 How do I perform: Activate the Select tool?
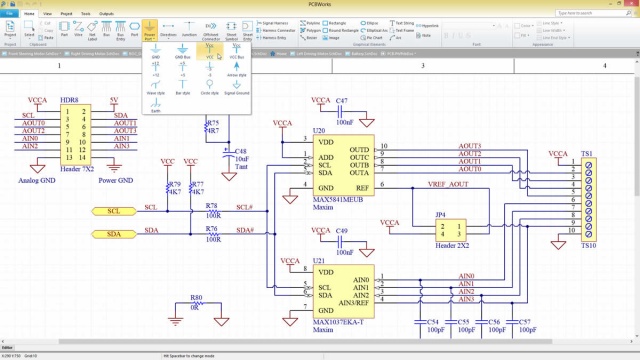point(29,30)
